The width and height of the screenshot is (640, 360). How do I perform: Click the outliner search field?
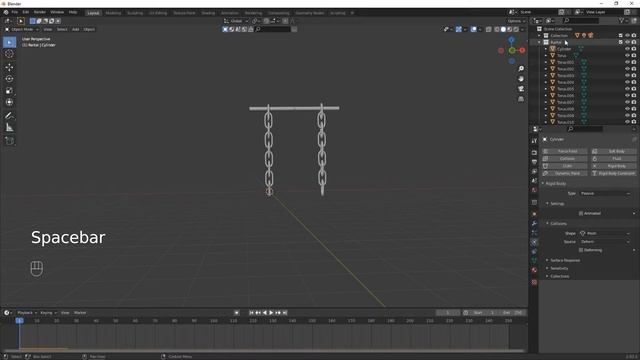581,20
